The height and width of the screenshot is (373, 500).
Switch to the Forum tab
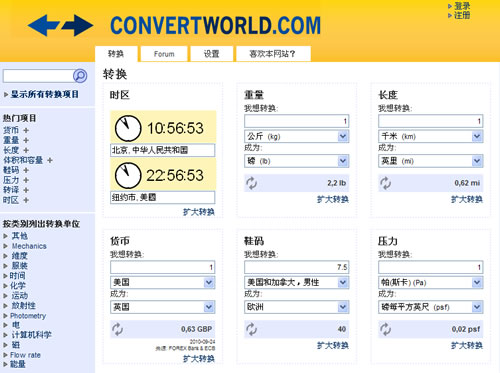pos(164,54)
